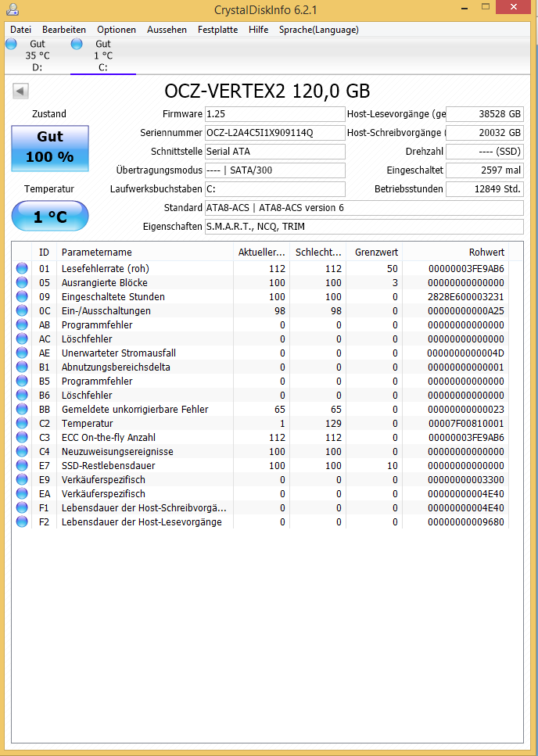Open the Sprache(Language) menu

coord(318,30)
